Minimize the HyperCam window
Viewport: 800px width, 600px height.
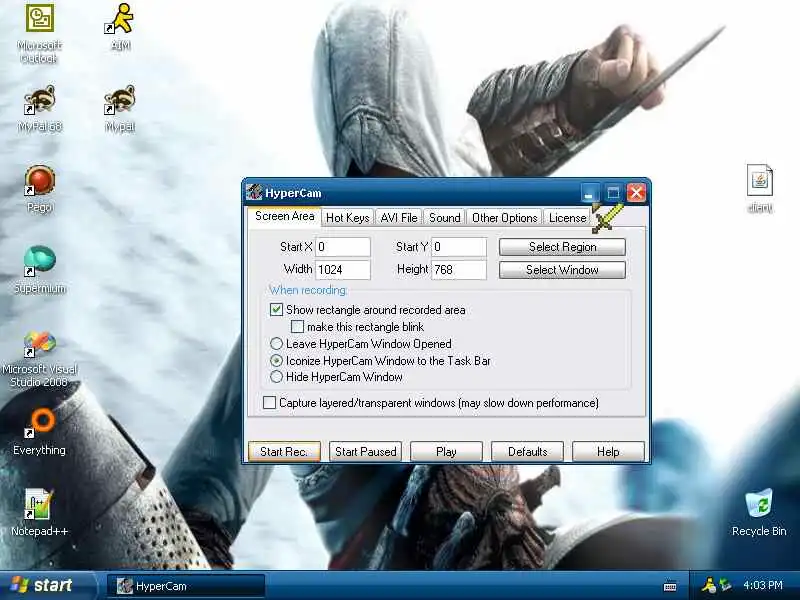tap(590, 193)
